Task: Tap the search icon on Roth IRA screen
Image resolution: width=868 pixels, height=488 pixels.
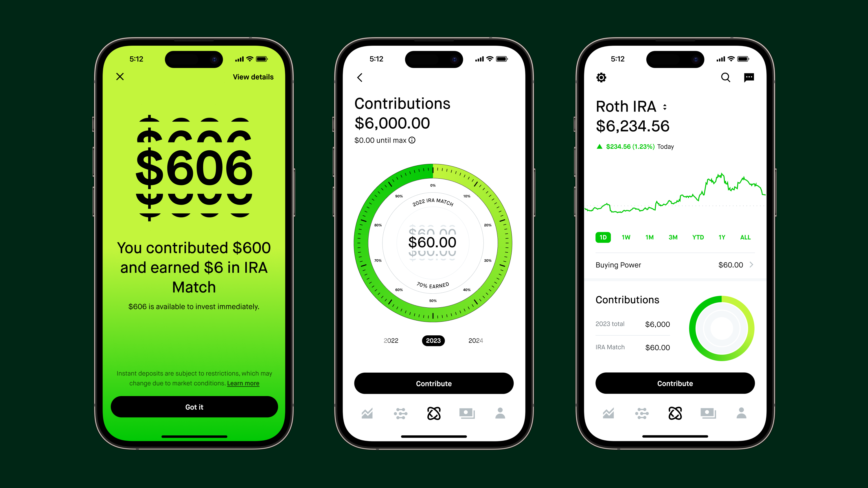Action: point(725,77)
